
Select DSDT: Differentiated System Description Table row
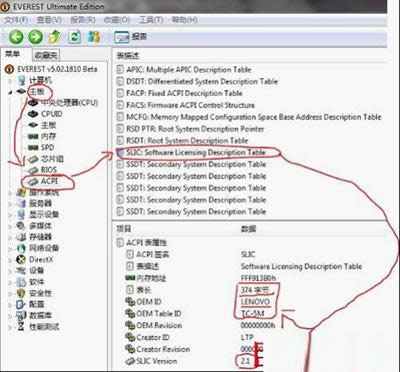click(202, 81)
